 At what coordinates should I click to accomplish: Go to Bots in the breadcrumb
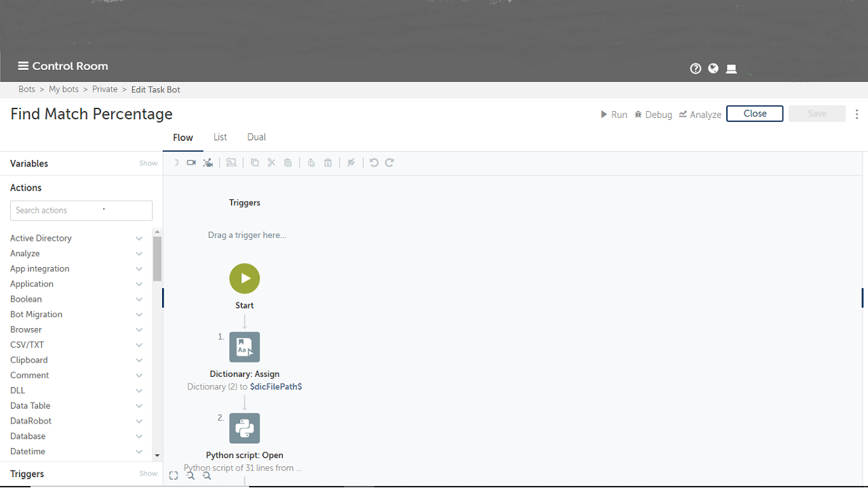(26, 89)
